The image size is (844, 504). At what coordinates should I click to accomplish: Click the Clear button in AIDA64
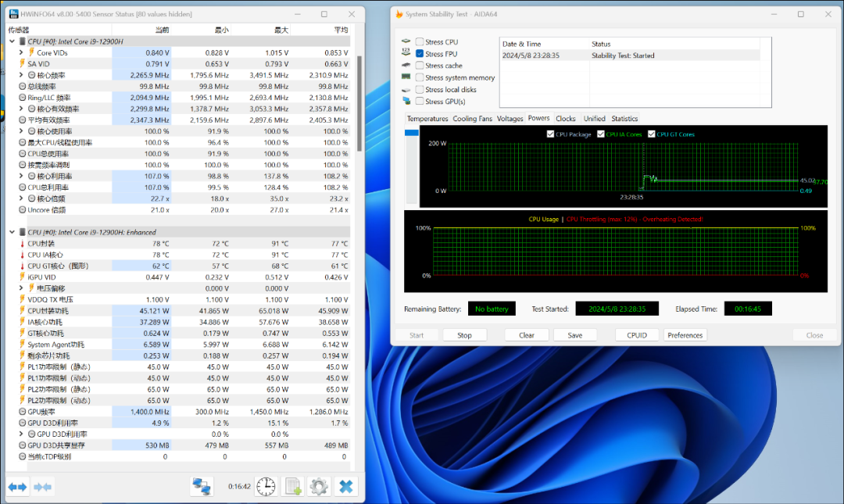[x=527, y=335]
